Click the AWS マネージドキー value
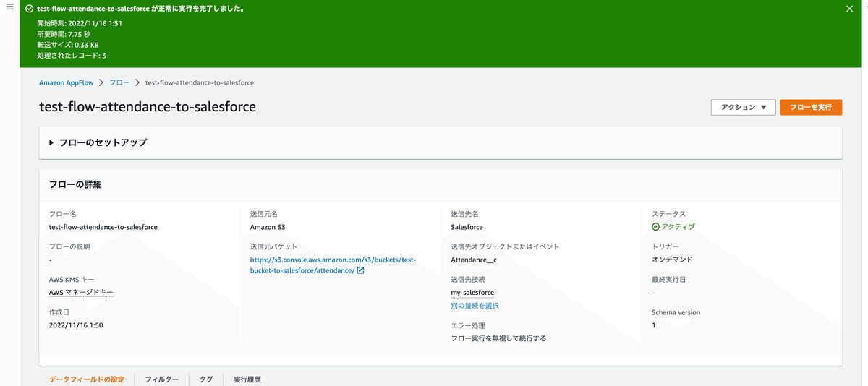This screenshot has height=386, width=868. click(81, 292)
